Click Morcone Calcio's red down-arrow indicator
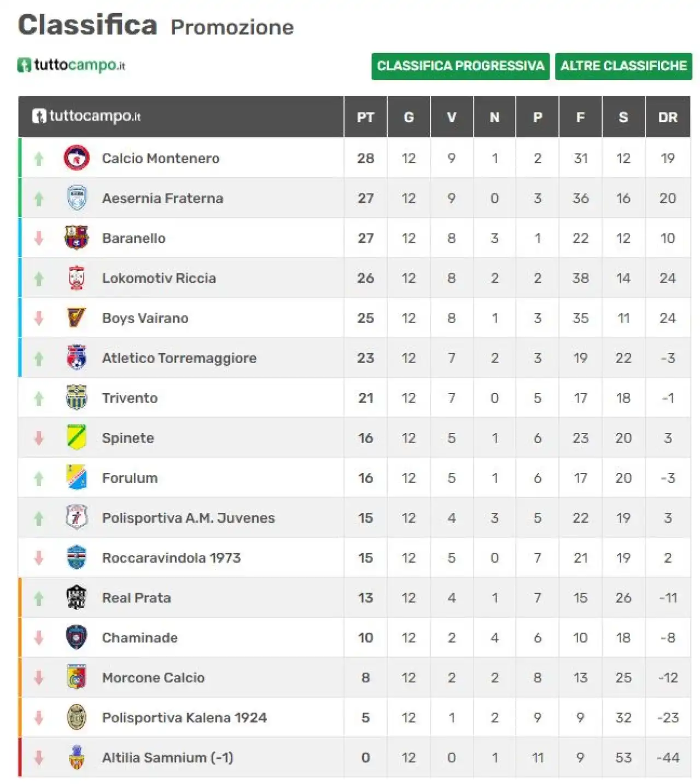The width and height of the screenshot is (700, 784). pyautogui.click(x=39, y=678)
